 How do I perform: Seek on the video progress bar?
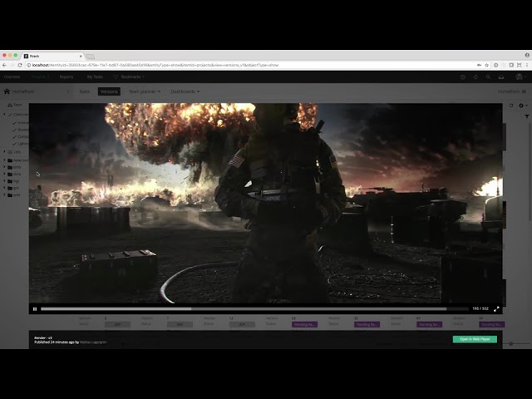254,308
